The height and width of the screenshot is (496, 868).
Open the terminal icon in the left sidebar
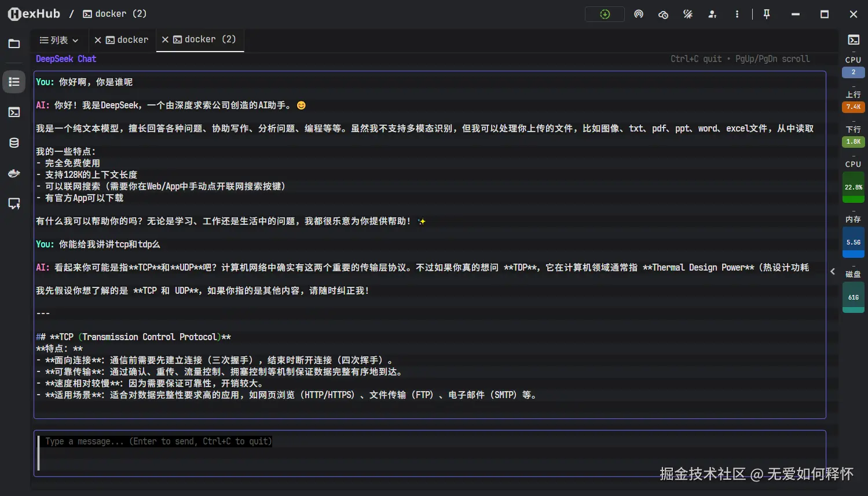coord(14,112)
